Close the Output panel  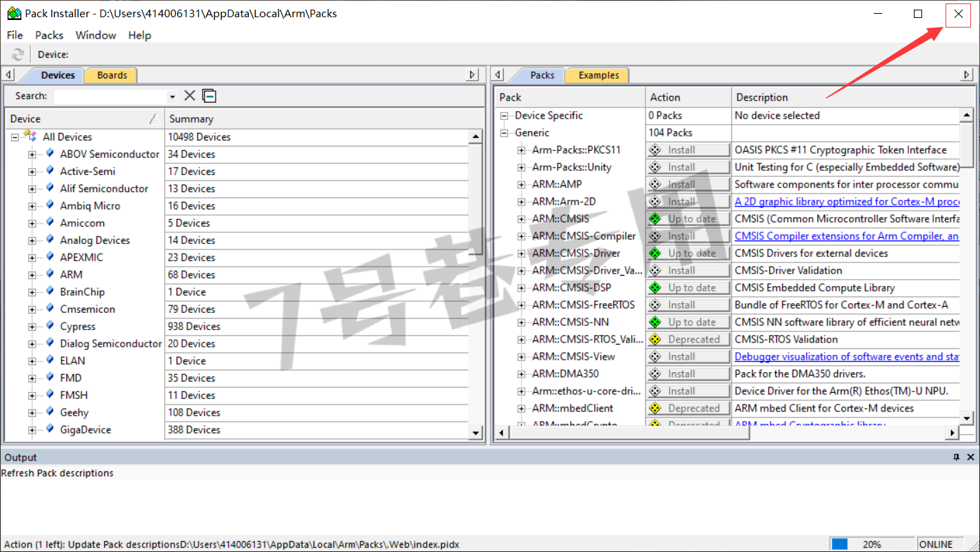[970, 457]
